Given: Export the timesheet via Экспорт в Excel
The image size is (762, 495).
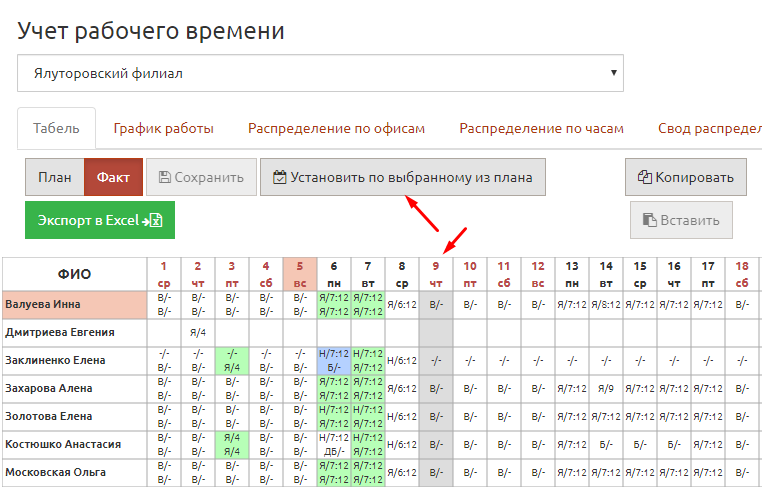Looking at the screenshot, I should tap(100, 220).
